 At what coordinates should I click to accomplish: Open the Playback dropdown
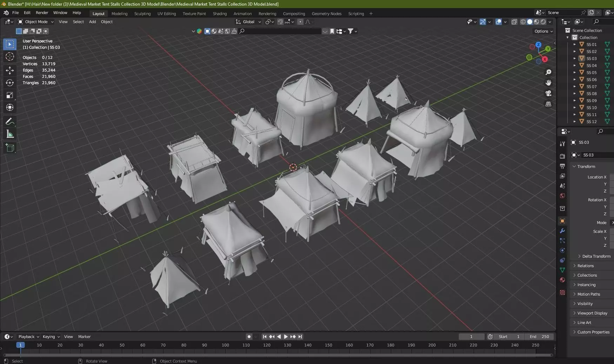click(x=28, y=337)
